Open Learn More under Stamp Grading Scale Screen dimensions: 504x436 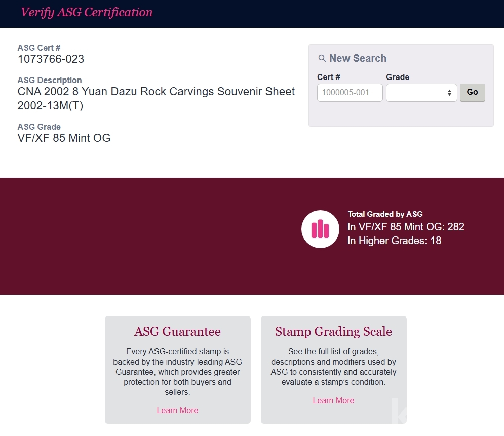coord(333,400)
